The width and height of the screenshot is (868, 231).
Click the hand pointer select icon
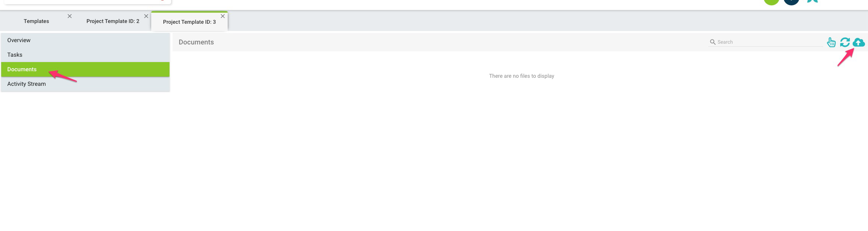pyautogui.click(x=831, y=42)
